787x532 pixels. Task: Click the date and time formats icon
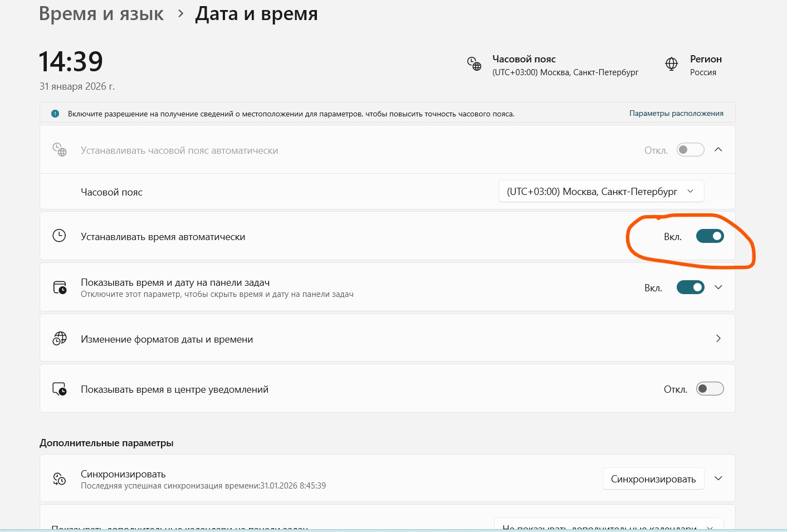(60, 339)
